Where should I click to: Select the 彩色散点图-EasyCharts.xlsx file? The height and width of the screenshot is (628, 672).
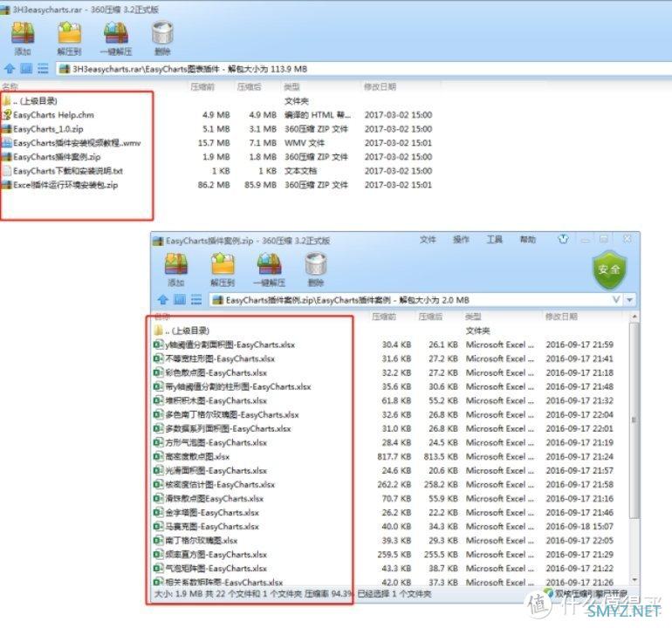[x=210, y=372]
